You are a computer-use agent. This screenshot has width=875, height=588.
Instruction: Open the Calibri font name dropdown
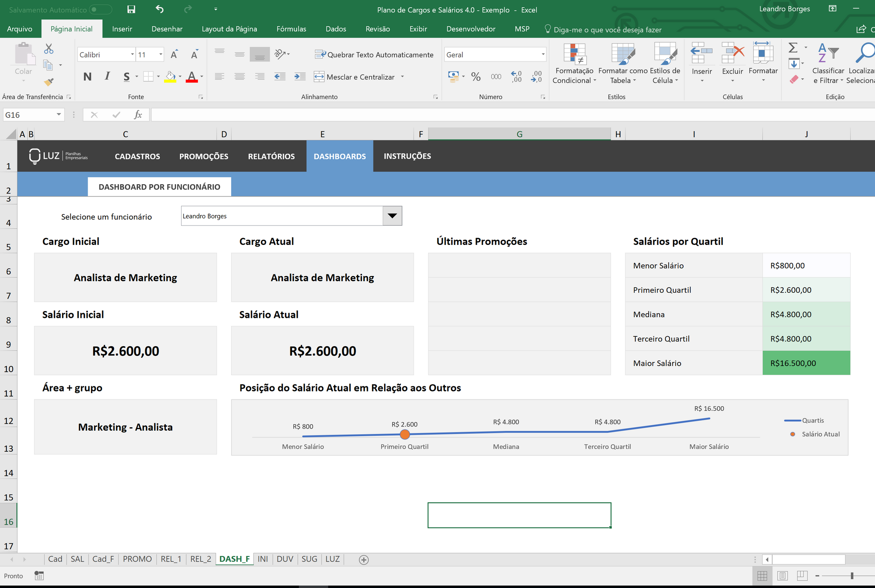click(x=132, y=54)
